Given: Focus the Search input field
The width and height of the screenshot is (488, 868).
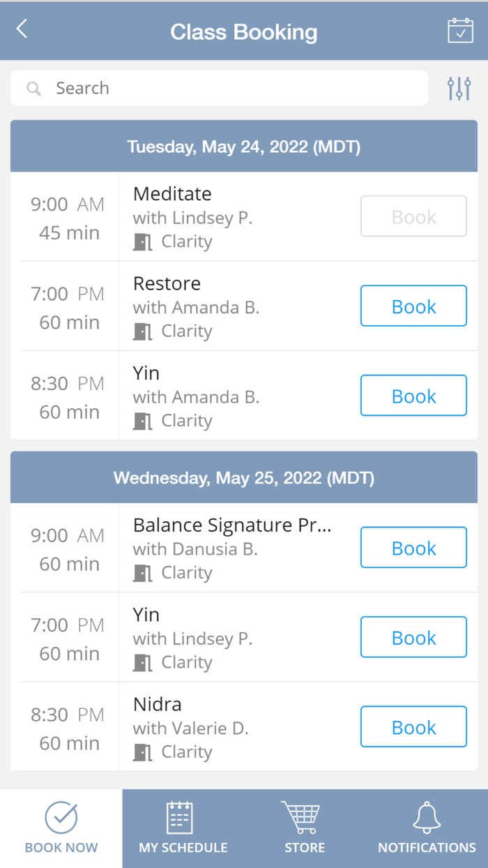Looking at the screenshot, I should (x=230, y=89).
